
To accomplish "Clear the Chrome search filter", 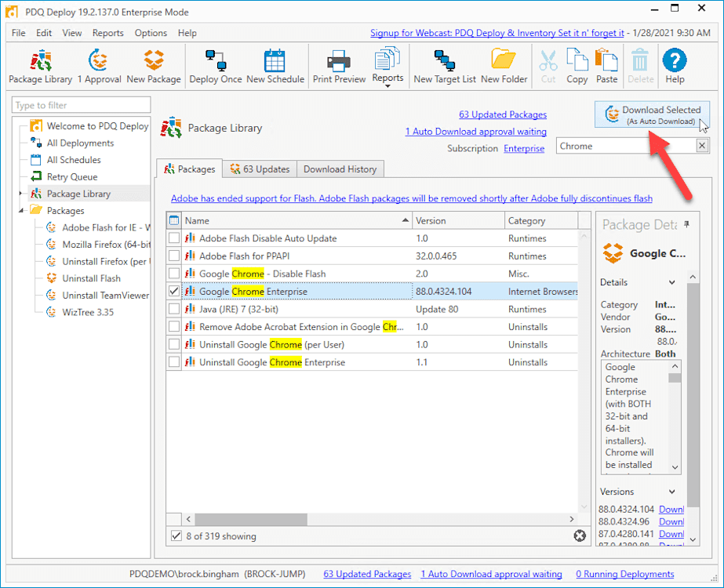I will point(702,146).
